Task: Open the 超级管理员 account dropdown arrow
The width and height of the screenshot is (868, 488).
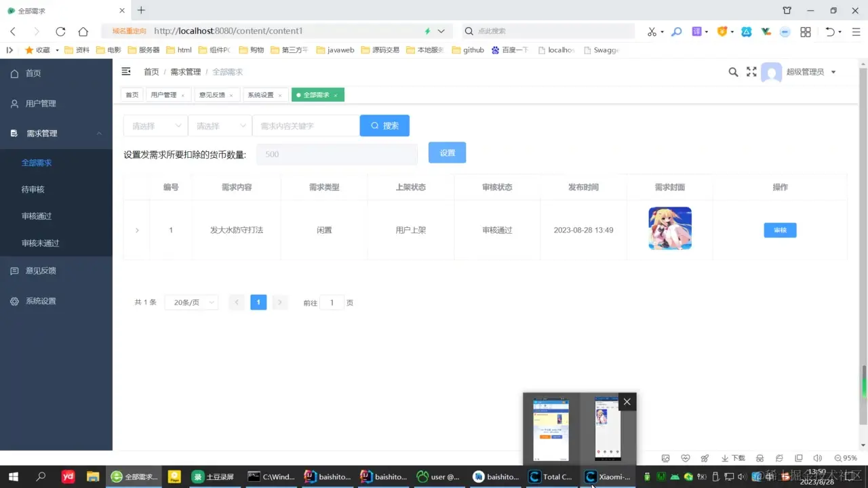Action: (x=833, y=73)
